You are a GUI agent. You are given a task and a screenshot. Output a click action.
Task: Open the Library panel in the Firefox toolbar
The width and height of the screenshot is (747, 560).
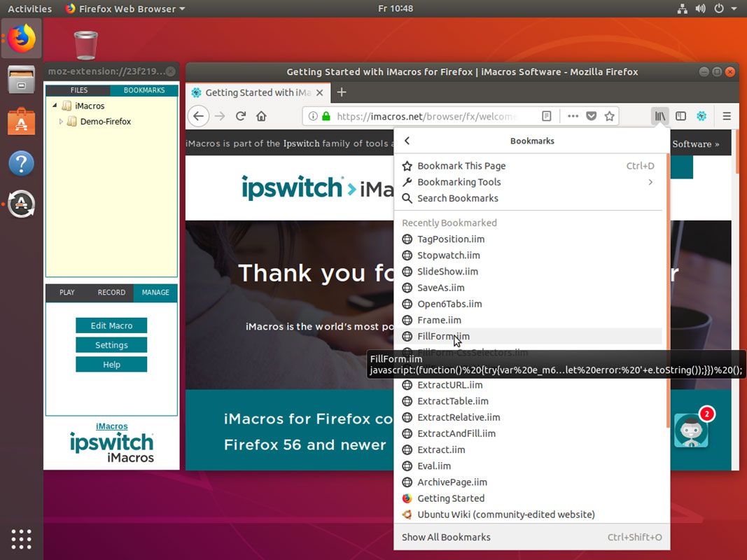(659, 116)
